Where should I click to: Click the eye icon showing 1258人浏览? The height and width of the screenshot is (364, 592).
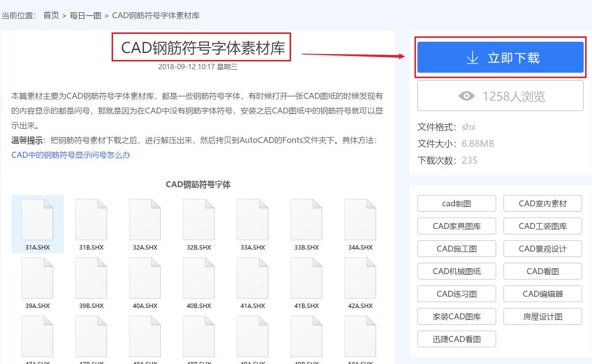(x=468, y=95)
